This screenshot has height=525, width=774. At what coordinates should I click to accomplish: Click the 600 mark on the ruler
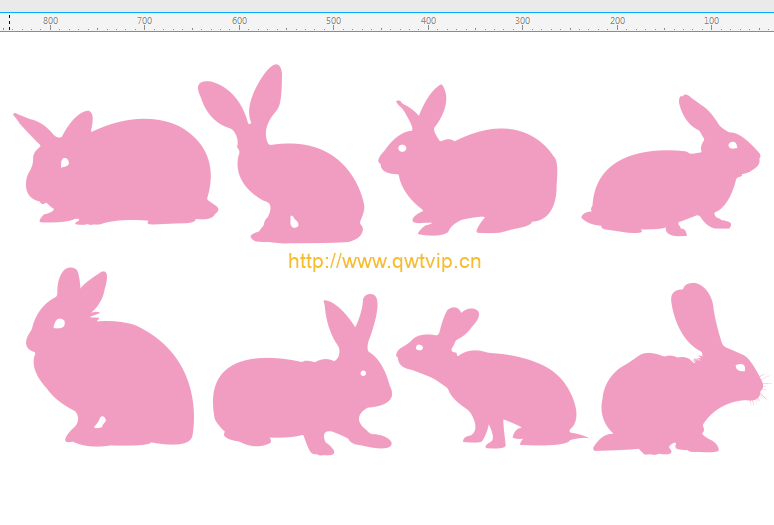[239, 21]
